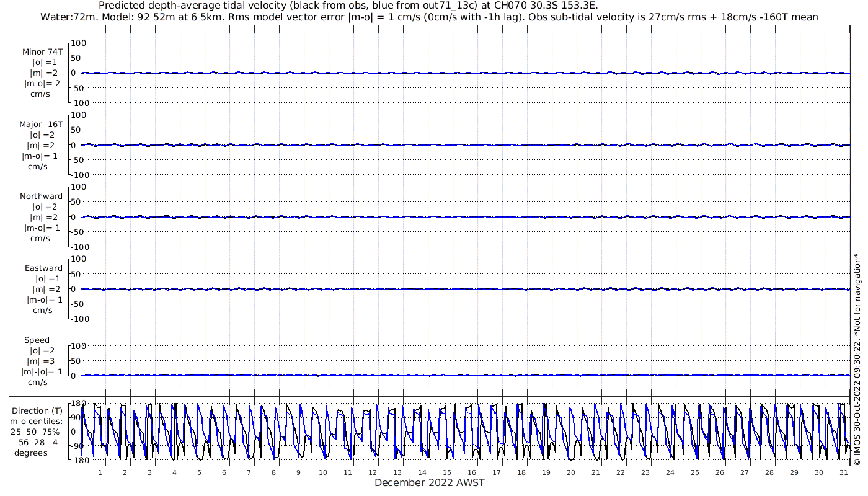The image size is (868, 496).
Task: Select the "Direction (T)" panel label
Action: click(37, 411)
